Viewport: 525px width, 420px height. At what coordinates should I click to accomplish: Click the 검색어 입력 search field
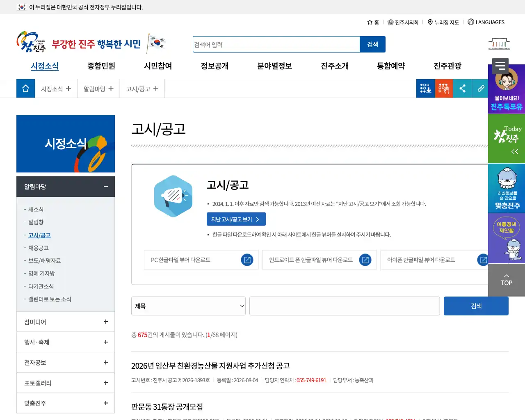pyautogui.click(x=276, y=44)
